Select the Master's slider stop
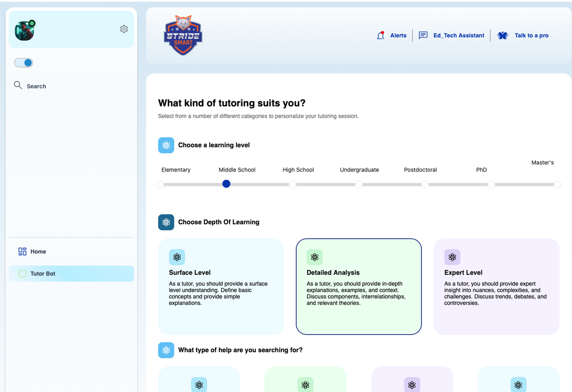Screen dimensions: 572x392 [x=557, y=184]
